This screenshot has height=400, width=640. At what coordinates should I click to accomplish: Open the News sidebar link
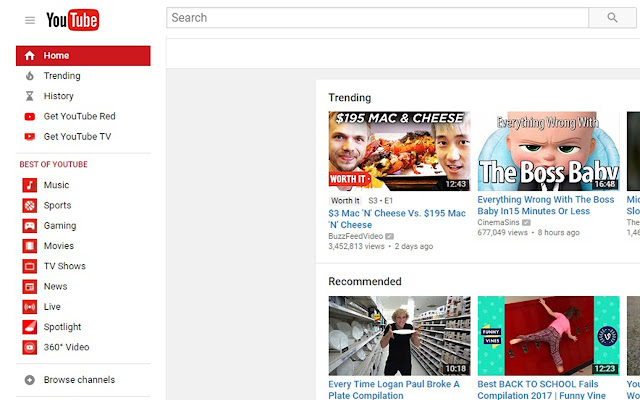point(56,287)
